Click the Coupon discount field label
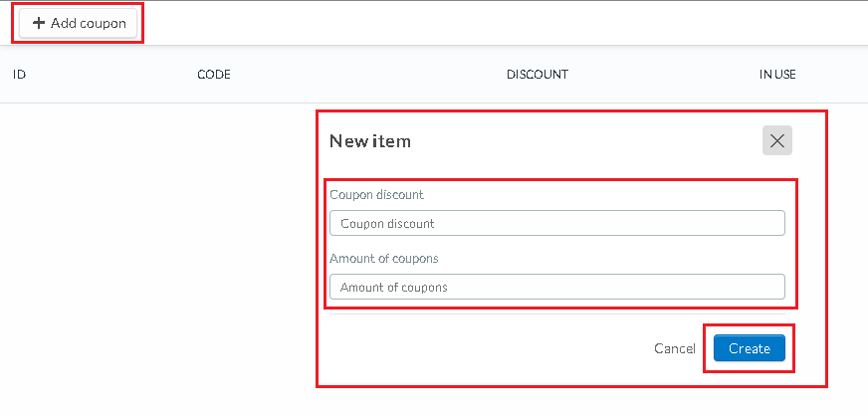868x417 pixels. coord(376,195)
